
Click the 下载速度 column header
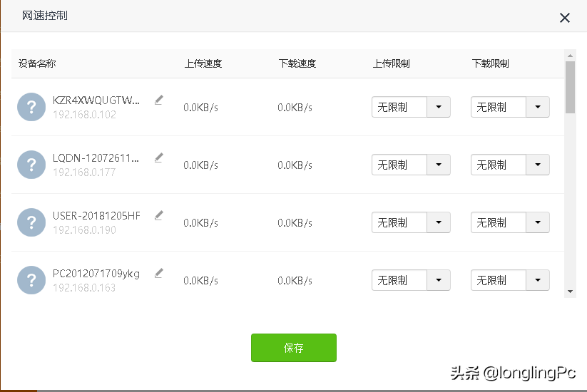[x=297, y=63]
